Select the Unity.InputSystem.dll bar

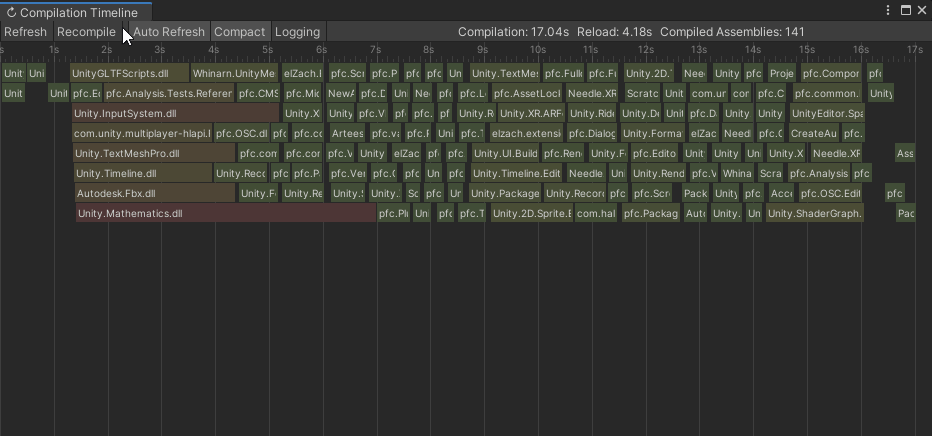click(x=176, y=113)
